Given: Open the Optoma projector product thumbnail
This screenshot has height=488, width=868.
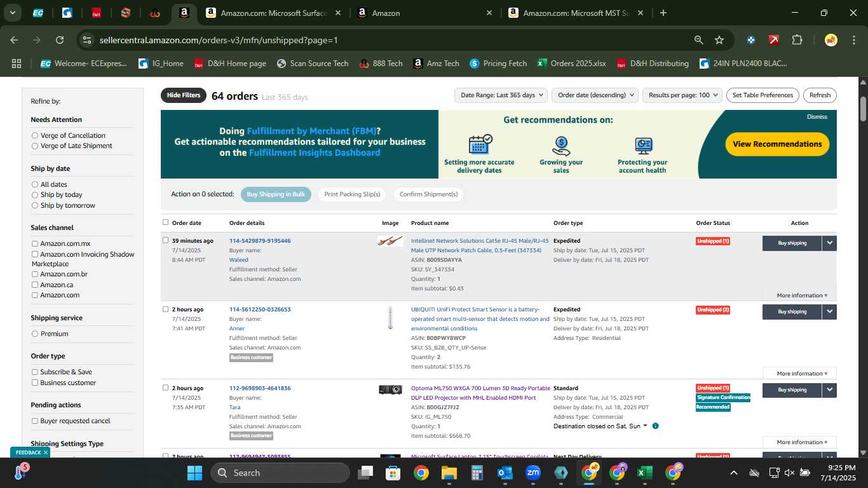Looking at the screenshot, I should click(x=390, y=390).
